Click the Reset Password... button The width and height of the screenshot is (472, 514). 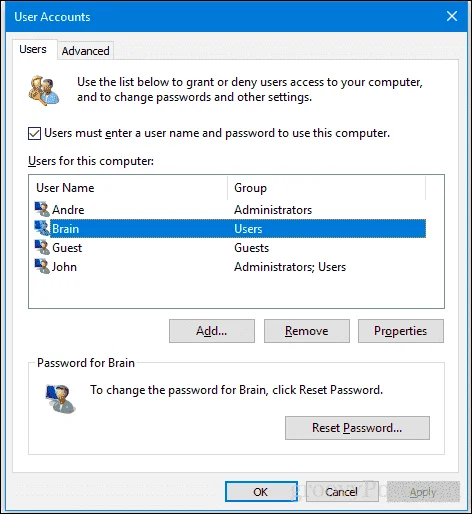tap(357, 428)
